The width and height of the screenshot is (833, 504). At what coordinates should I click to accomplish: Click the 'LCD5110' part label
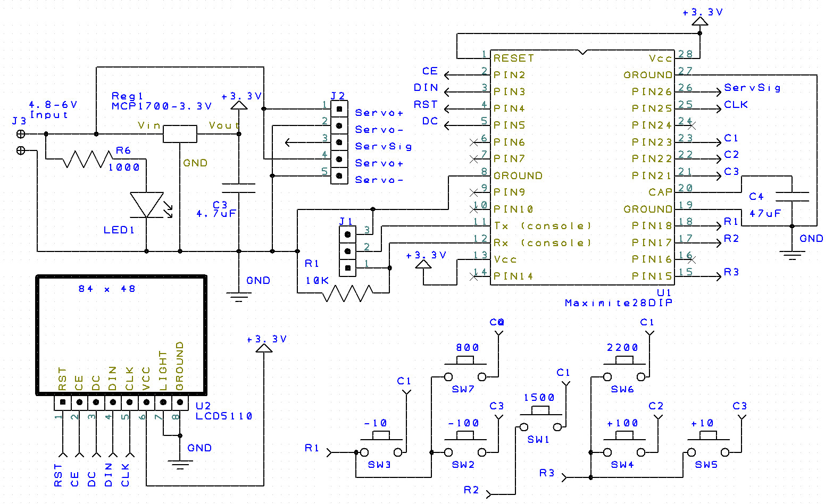click(224, 416)
